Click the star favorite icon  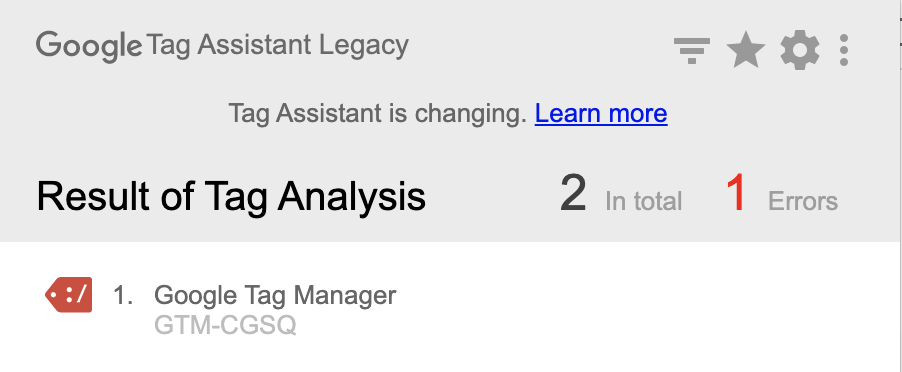point(746,50)
